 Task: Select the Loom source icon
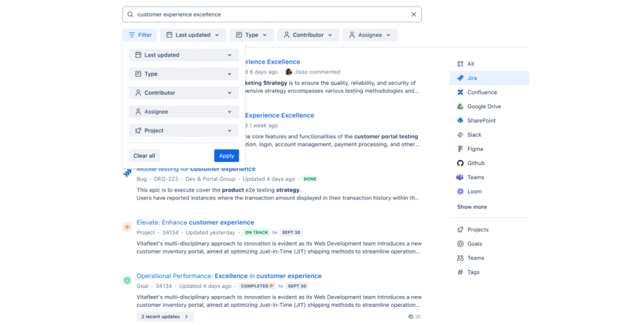(x=460, y=191)
